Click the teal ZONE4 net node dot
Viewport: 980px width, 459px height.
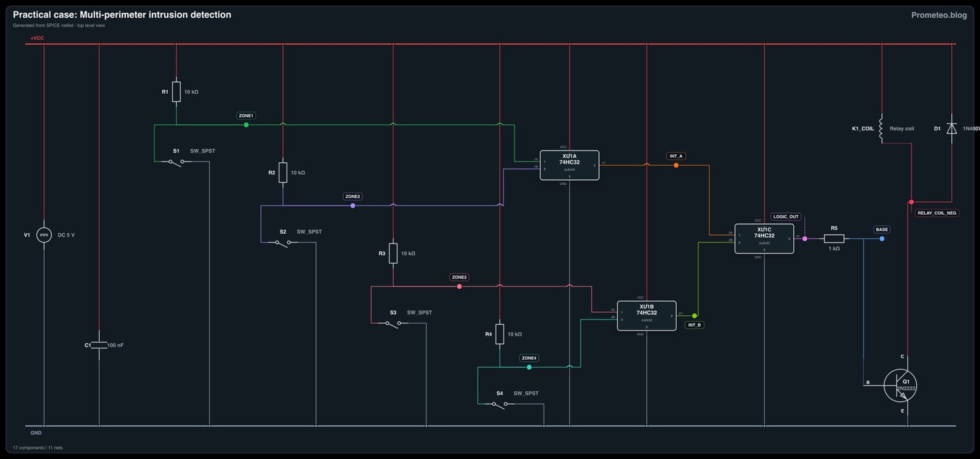[x=529, y=367]
